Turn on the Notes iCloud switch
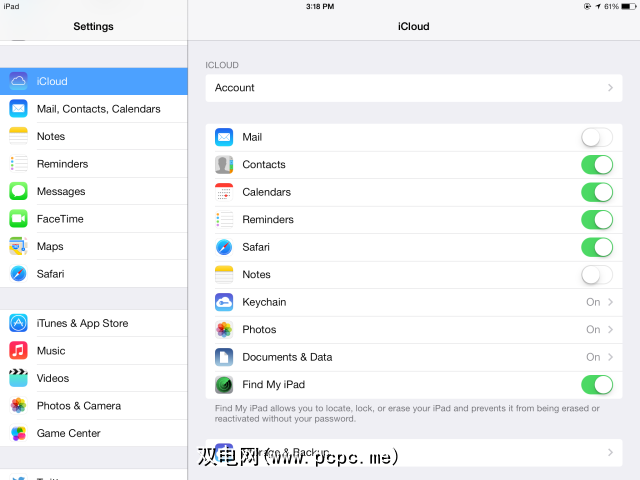Viewport: 640px width, 480px height. (x=597, y=274)
